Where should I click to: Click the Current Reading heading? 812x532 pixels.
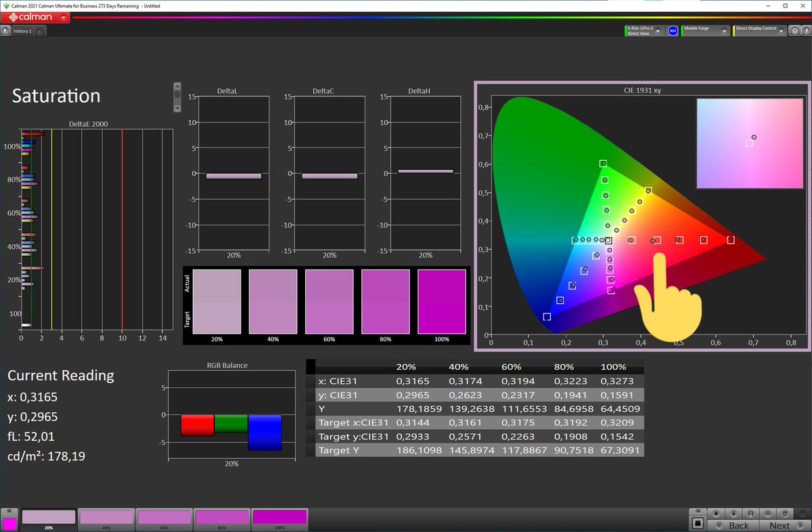[61, 375]
